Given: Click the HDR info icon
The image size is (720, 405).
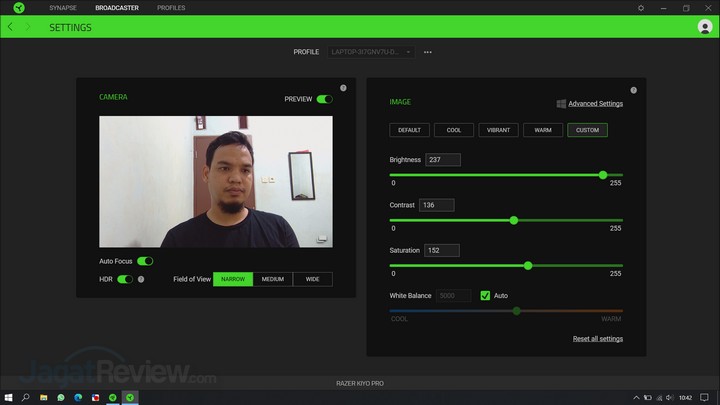Looking at the screenshot, I should click(141, 279).
